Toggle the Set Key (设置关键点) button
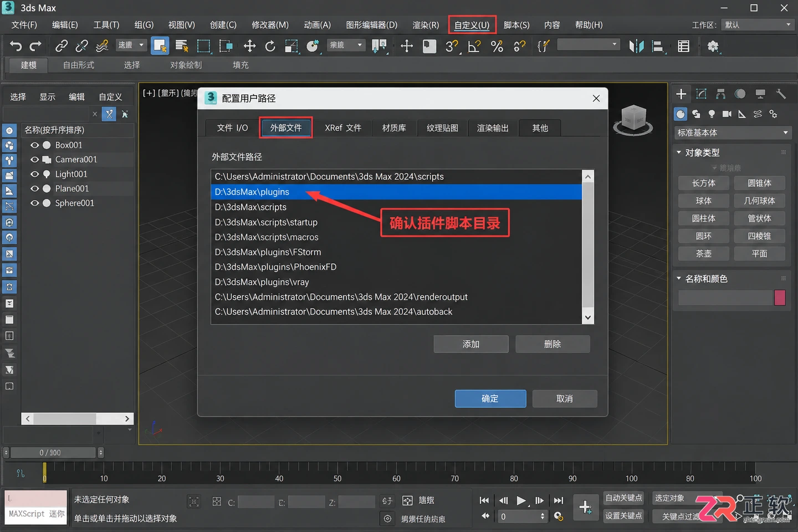Screen dimensions: 798x532 623,515
